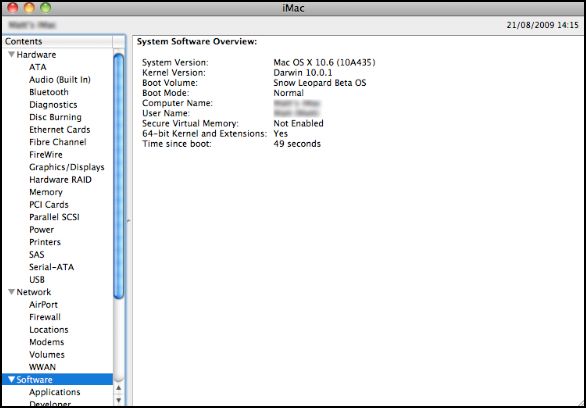This screenshot has height=408, width=586.
Task: Select SAS hardware entry
Action: click(37, 255)
